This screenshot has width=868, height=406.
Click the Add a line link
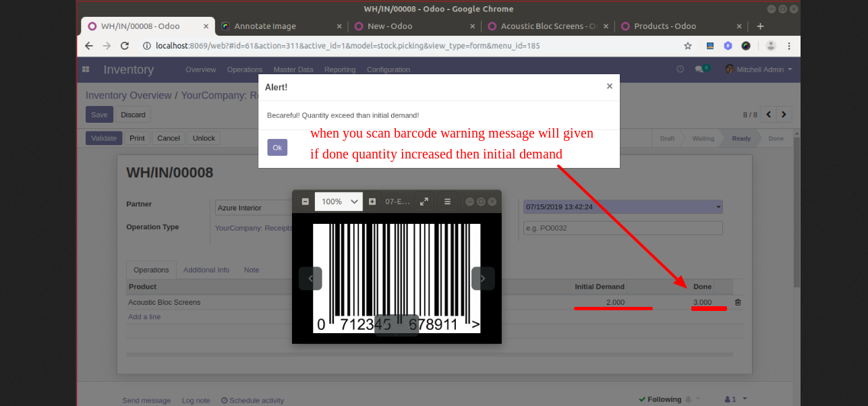(144, 316)
